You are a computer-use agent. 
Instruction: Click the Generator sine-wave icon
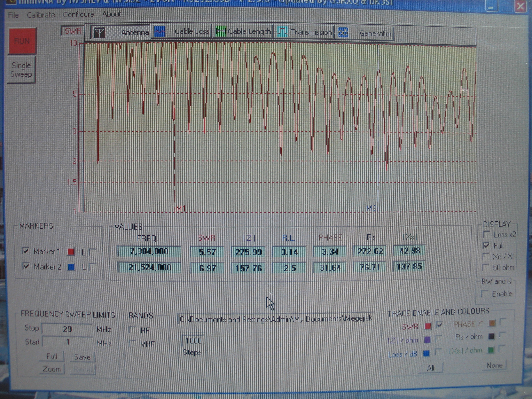(343, 32)
